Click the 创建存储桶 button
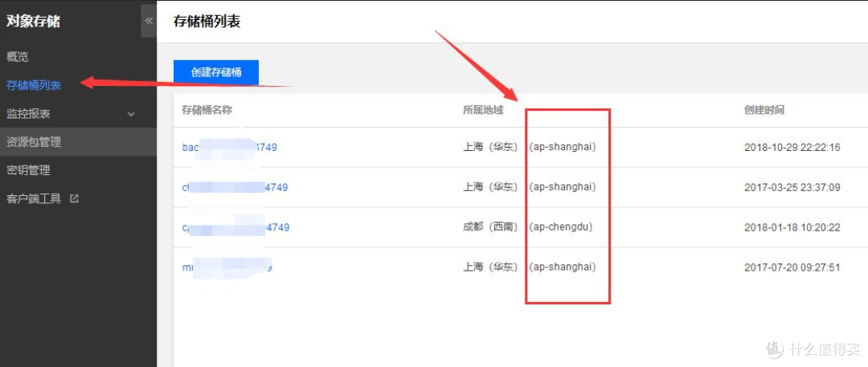 (216, 72)
